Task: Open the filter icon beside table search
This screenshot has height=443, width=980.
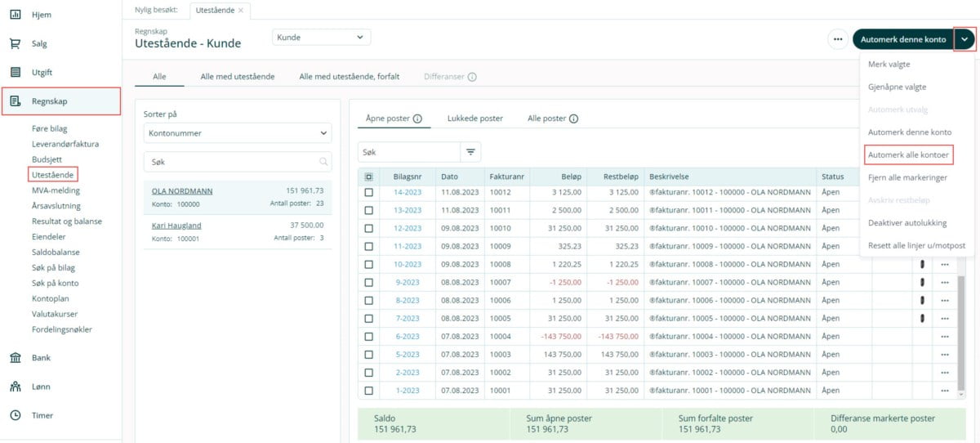Action: [470, 152]
